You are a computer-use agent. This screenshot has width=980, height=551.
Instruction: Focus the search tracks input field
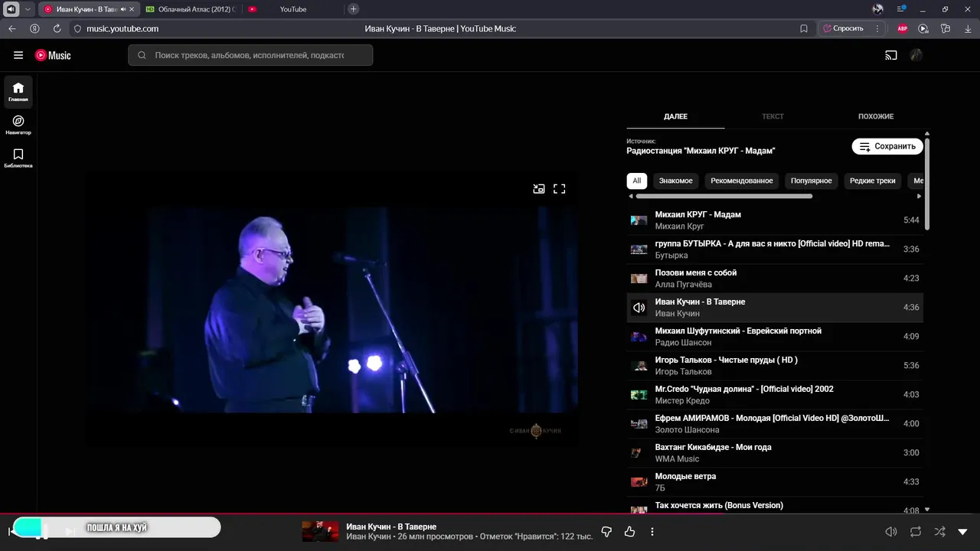[250, 55]
